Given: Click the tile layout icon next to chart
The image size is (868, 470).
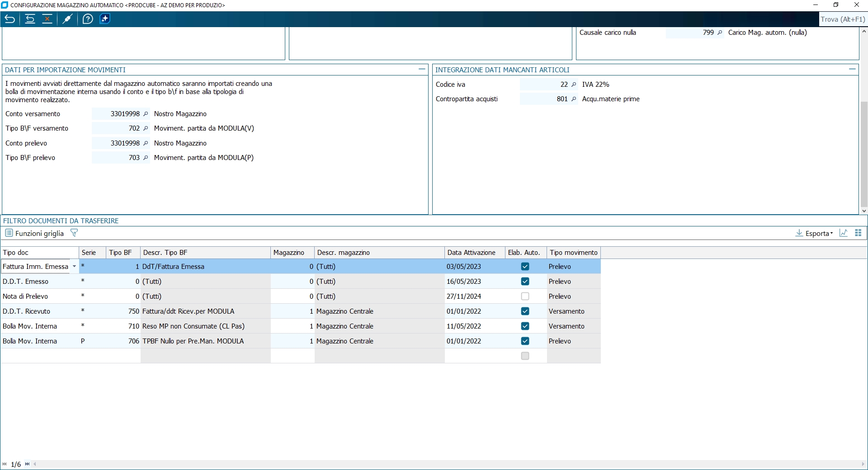Looking at the screenshot, I should [x=858, y=233].
